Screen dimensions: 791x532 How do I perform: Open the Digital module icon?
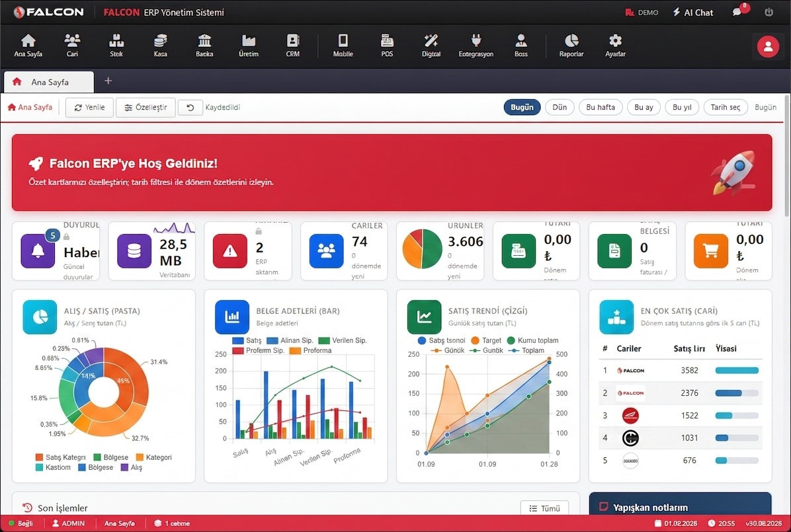pyautogui.click(x=431, y=46)
